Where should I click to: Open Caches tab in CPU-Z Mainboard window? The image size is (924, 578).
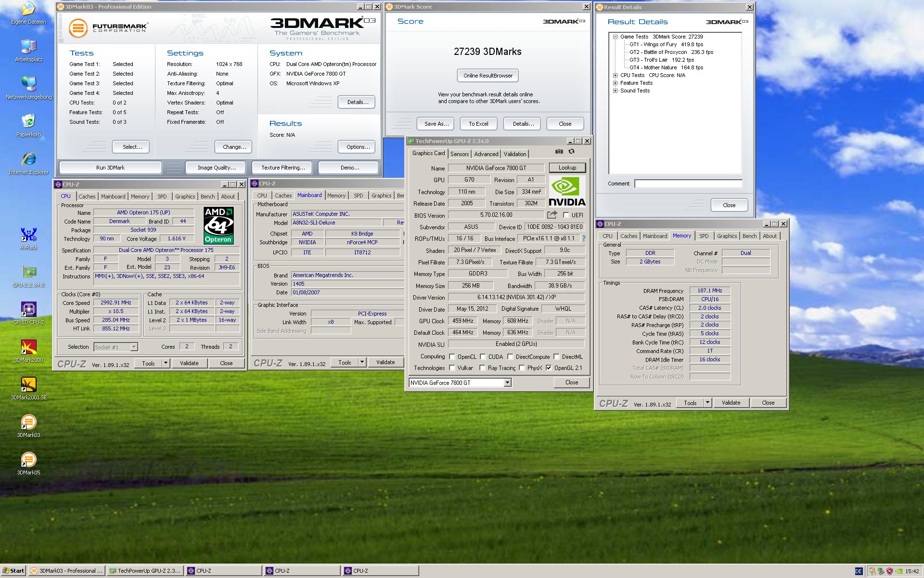click(283, 196)
